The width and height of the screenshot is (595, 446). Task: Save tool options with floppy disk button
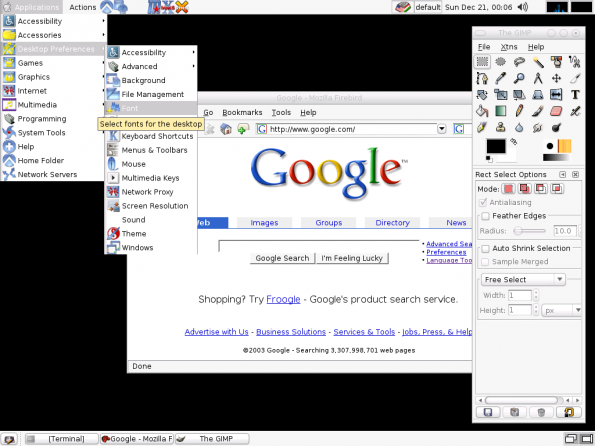pos(488,412)
